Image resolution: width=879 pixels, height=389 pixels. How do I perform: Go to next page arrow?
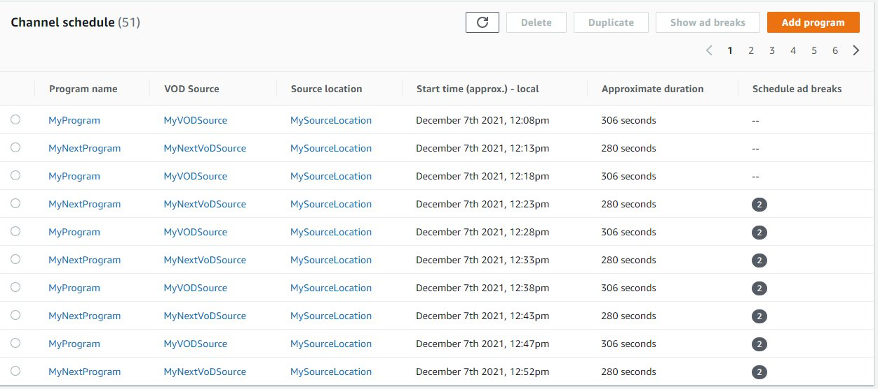[856, 50]
